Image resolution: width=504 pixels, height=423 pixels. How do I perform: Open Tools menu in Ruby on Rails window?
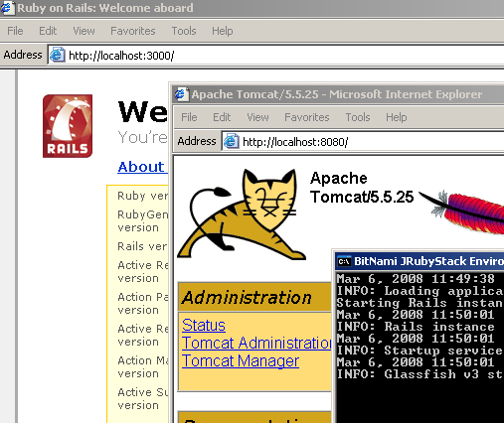[184, 31]
